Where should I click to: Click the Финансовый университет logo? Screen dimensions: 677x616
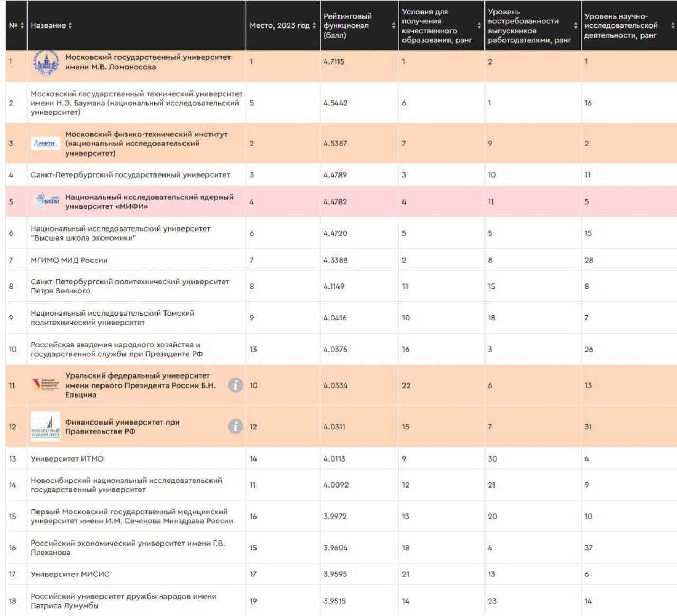[45, 427]
